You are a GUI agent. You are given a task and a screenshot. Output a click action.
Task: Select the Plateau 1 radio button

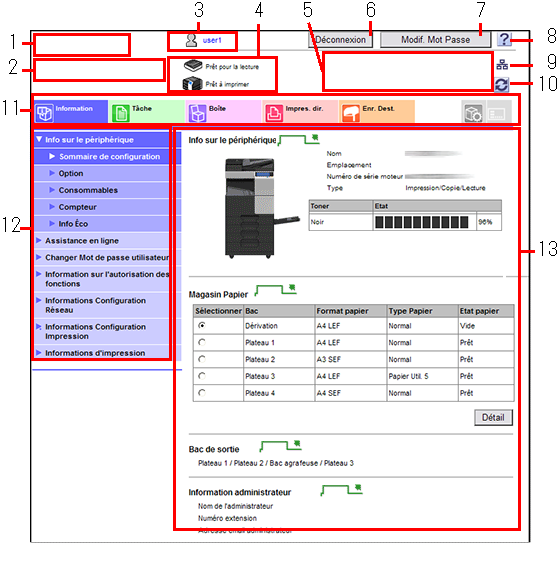[x=201, y=342]
